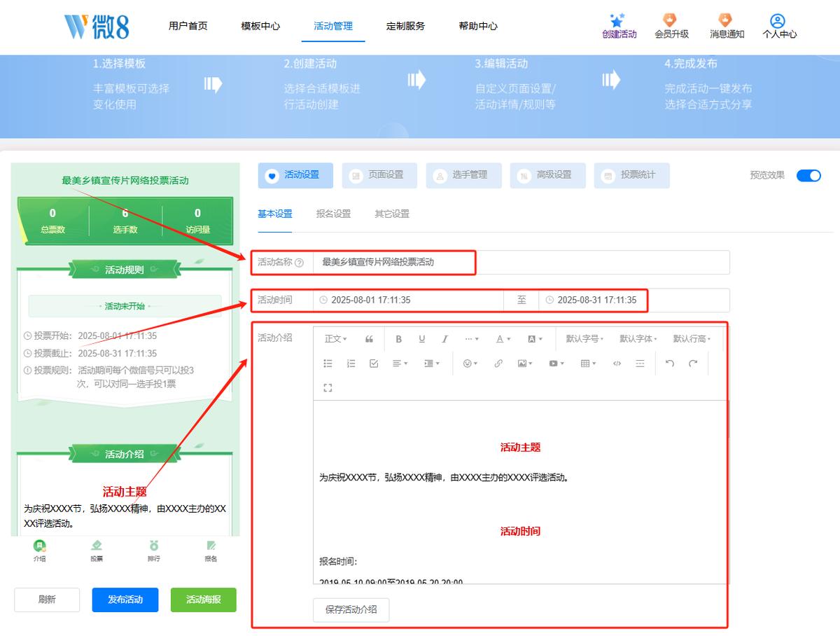840x636 pixels.
Task: Click the start time field 2025-08-01
Action: 409,300
